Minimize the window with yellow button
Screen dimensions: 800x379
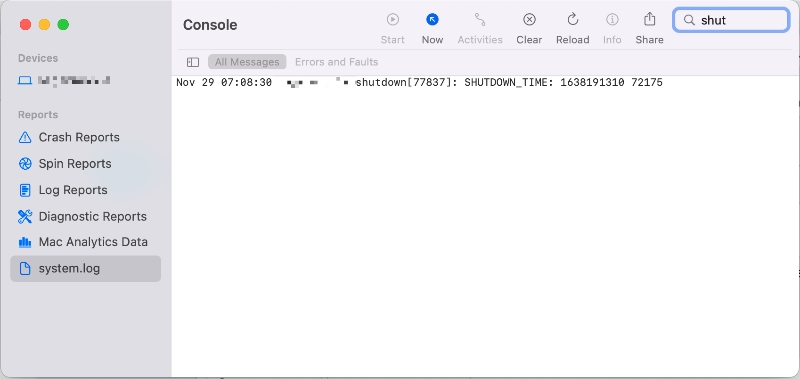tap(44, 24)
